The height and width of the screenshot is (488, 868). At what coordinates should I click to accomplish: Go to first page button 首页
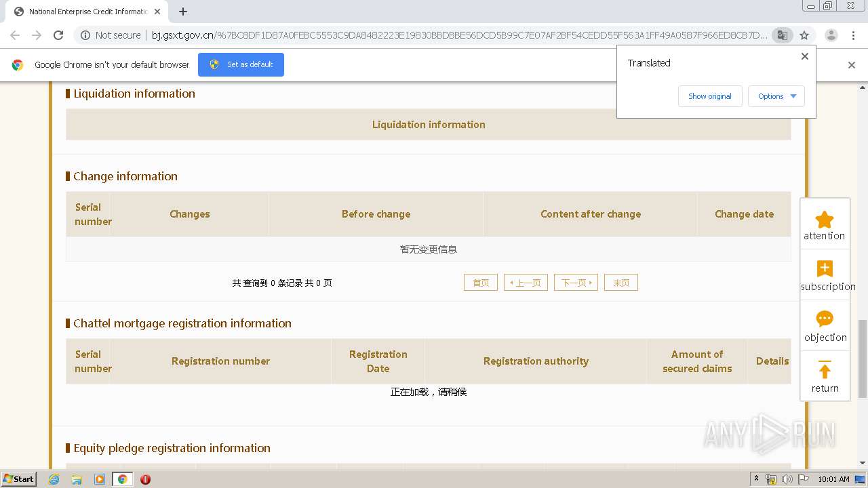click(x=481, y=283)
